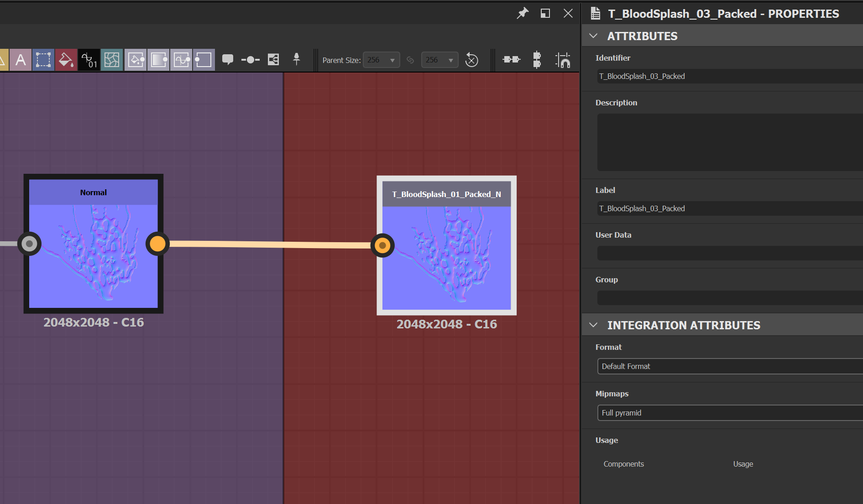Collapse the INTEGRATION ATTRIBUTES section
Image resolution: width=863 pixels, height=504 pixels.
coord(593,325)
